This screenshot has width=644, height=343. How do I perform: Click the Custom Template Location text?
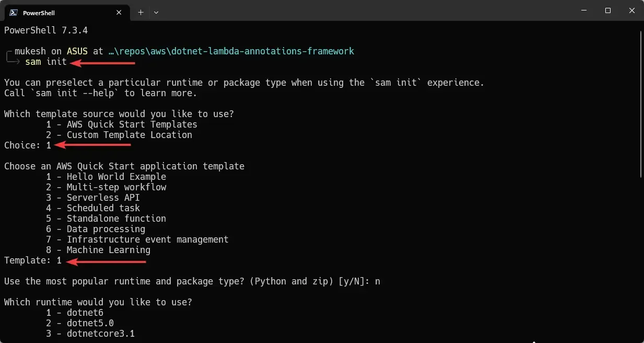click(130, 134)
